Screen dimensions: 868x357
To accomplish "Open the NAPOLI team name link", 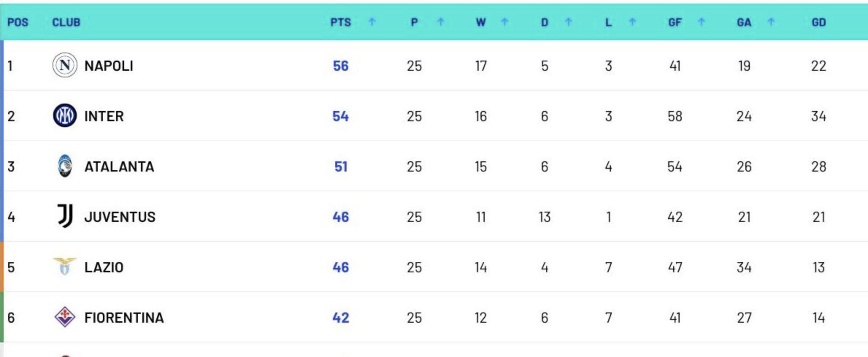I will click(109, 66).
